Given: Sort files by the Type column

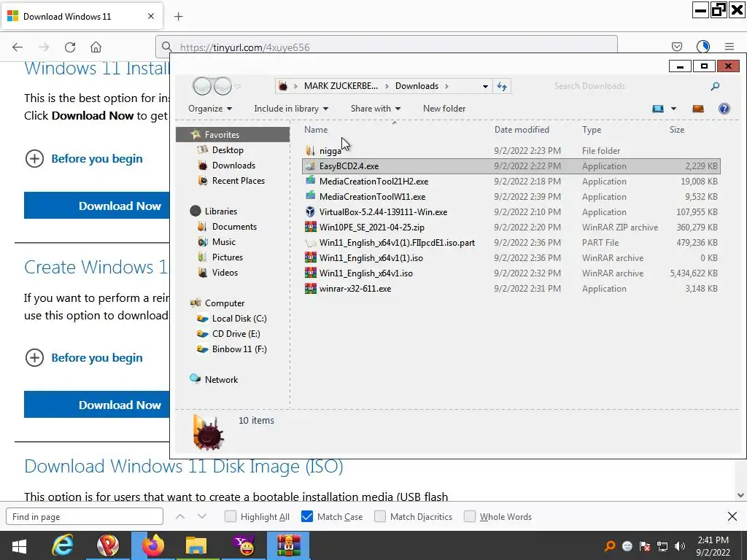Looking at the screenshot, I should pyautogui.click(x=591, y=130).
